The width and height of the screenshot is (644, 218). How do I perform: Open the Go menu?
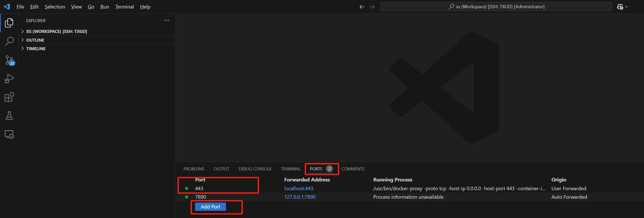(91, 7)
